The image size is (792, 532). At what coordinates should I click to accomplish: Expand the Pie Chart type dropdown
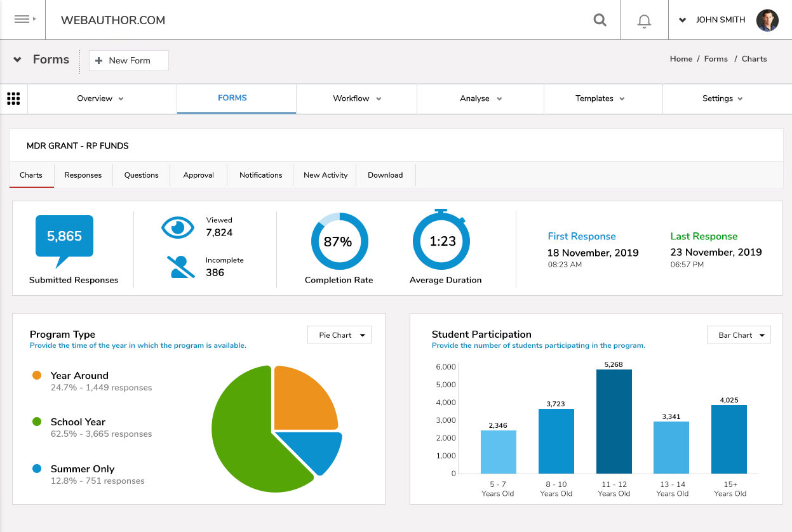339,335
